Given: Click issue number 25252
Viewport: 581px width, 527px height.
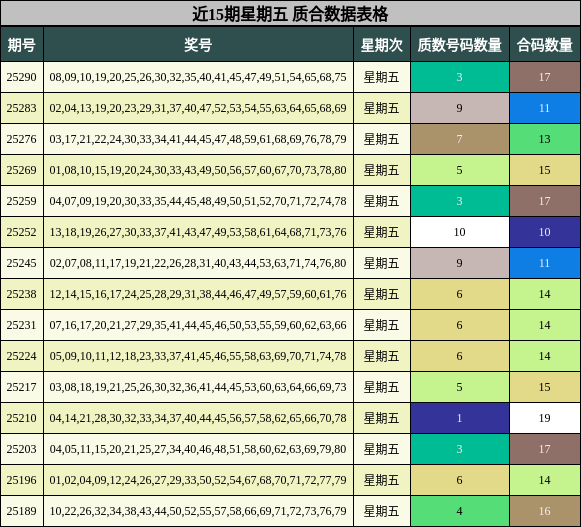Looking at the screenshot, I should [21, 232].
